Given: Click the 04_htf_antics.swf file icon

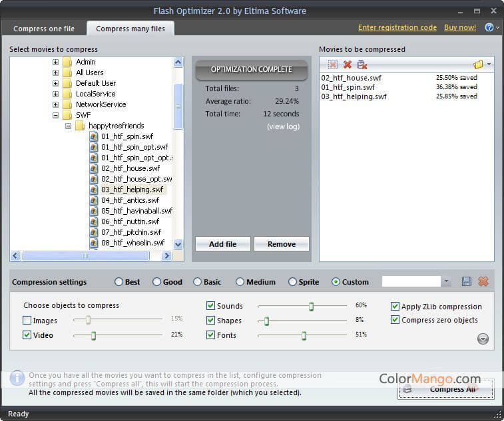Looking at the screenshot, I should click(x=94, y=200).
